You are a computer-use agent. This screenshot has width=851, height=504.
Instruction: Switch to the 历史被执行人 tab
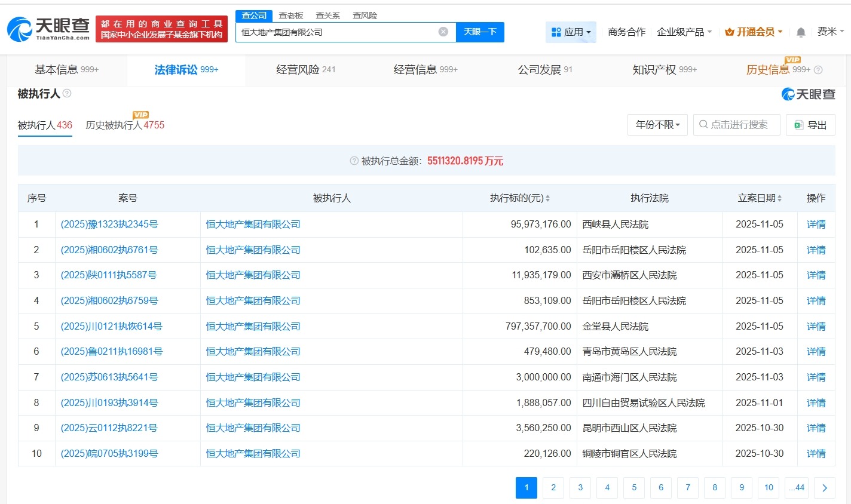pyautogui.click(x=124, y=126)
